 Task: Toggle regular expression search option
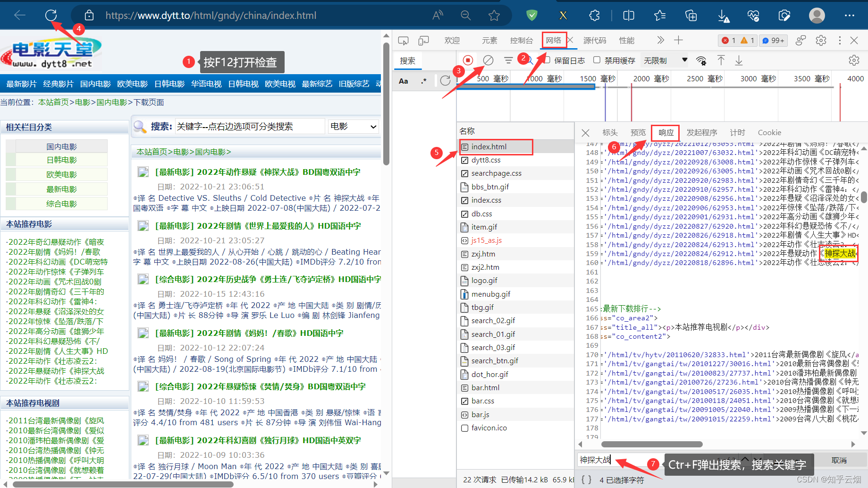point(423,81)
